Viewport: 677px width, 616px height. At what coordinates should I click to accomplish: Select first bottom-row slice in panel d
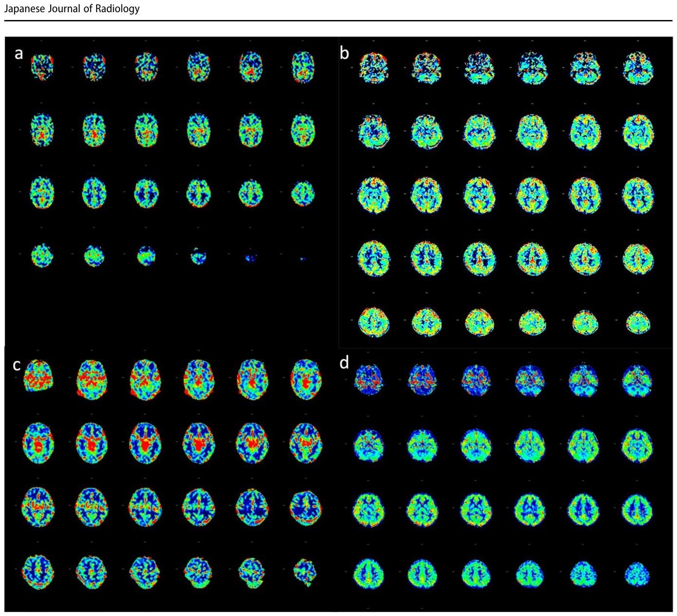[369, 574]
